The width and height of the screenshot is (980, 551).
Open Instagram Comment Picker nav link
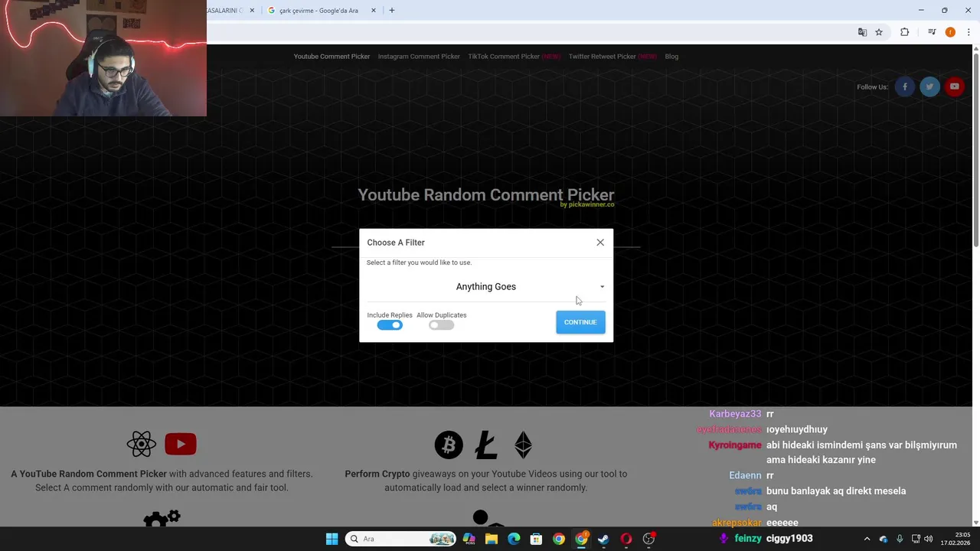coord(419,56)
